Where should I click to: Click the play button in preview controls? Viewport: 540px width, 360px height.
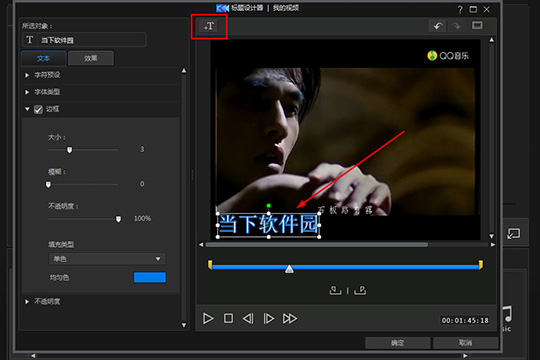(x=208, y=319)
